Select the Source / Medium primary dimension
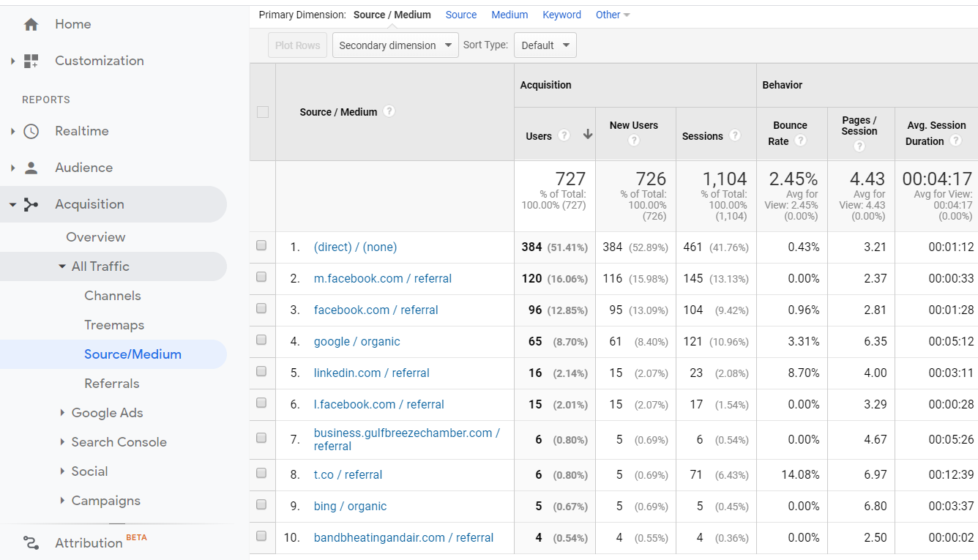 tap(392, 15)
